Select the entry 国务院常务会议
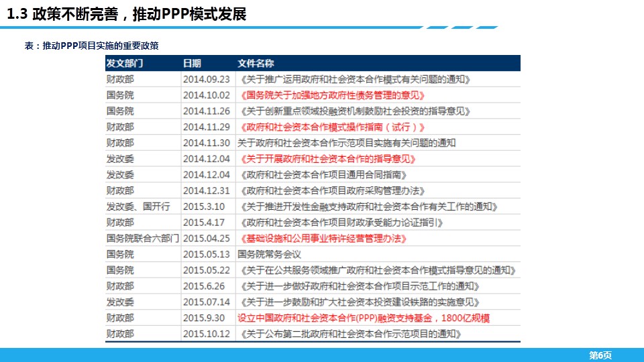The width and height of the screenshot is (644, 362). [x=269, y=255]
